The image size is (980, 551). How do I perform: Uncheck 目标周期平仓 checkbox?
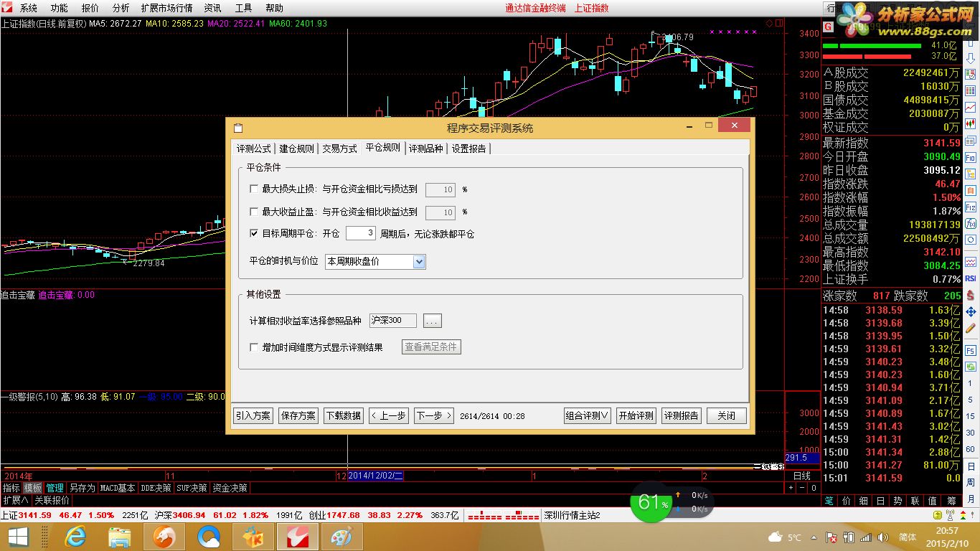pyautogui.click(x=253, y=233)
